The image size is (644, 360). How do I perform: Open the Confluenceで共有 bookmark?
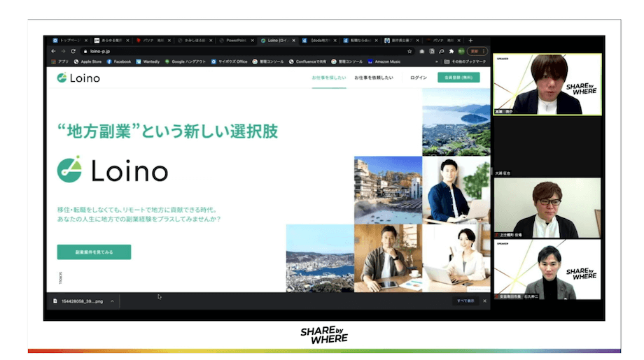(x=307, y=62)
